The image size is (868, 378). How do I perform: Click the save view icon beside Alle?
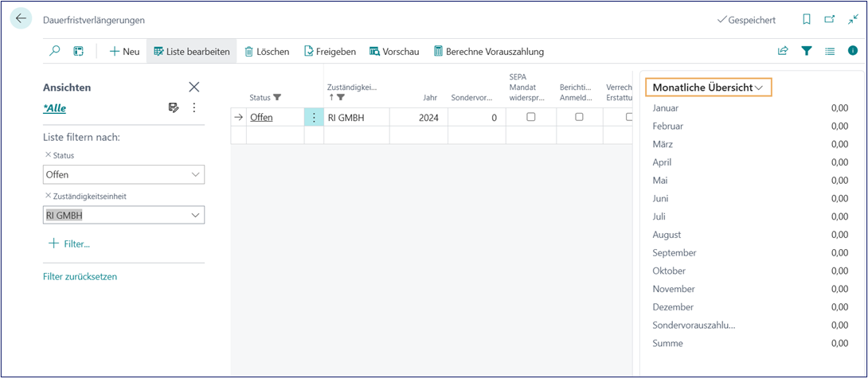174,107
